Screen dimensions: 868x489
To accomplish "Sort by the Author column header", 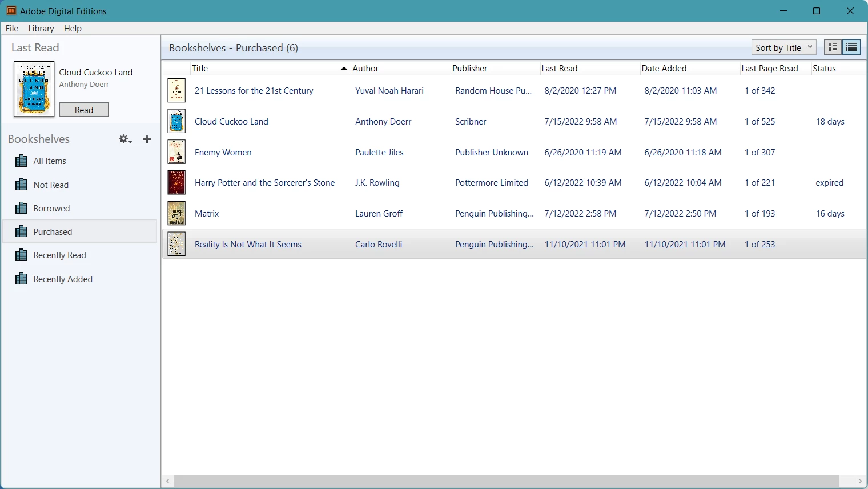I will pos(400,68).
